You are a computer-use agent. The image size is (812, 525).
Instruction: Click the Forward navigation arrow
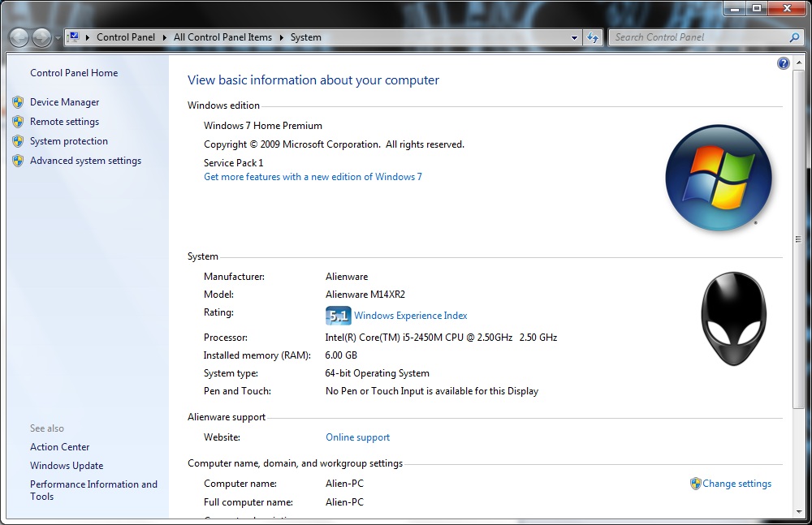click(x=41, y=37)
